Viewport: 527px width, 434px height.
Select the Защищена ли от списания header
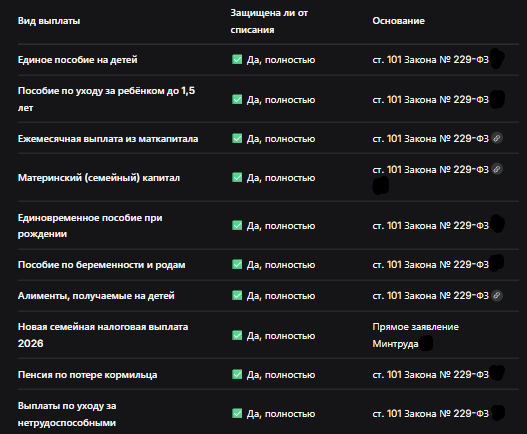click(x=269, y=21)
